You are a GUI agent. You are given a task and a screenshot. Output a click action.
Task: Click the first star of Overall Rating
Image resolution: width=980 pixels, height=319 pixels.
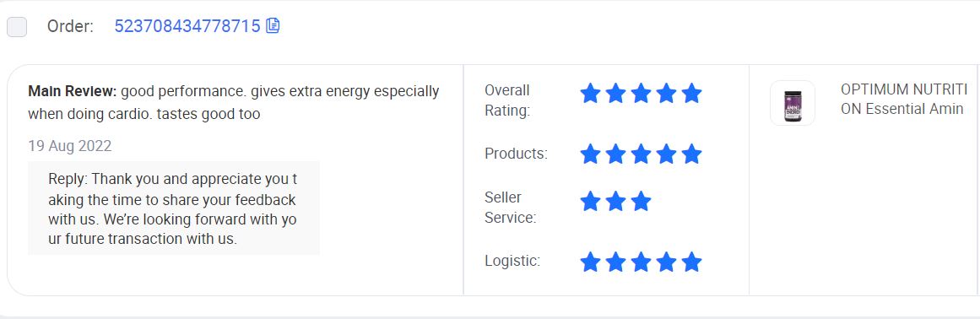[x=590, y=94]
